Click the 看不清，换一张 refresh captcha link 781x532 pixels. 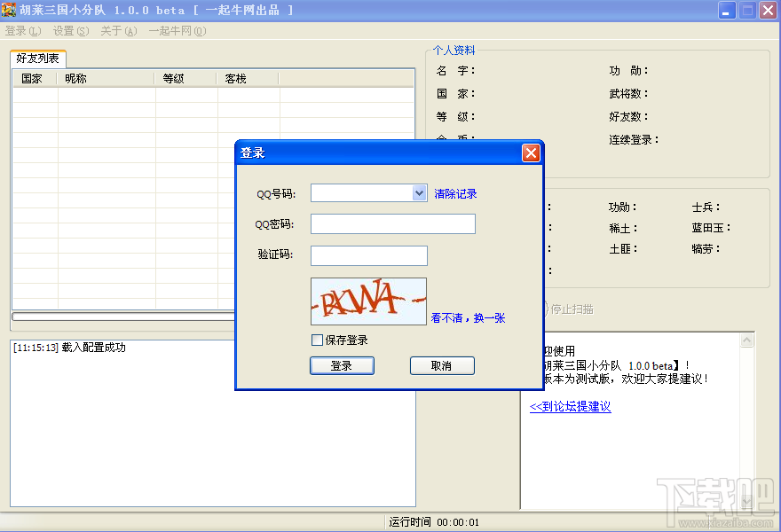click(469, 318)
